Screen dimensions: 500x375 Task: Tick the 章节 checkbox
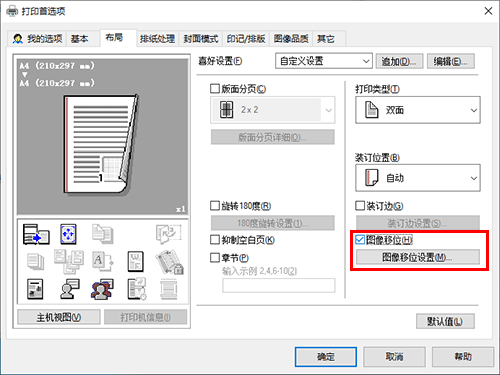(x=215, y=257)
